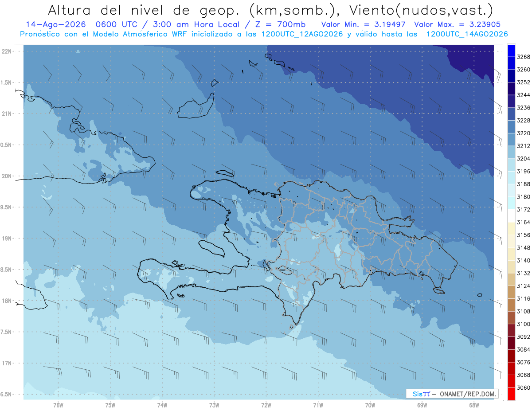Click the legend value 3132
This screenshot has height=411, width=532.
pos(523,273)
